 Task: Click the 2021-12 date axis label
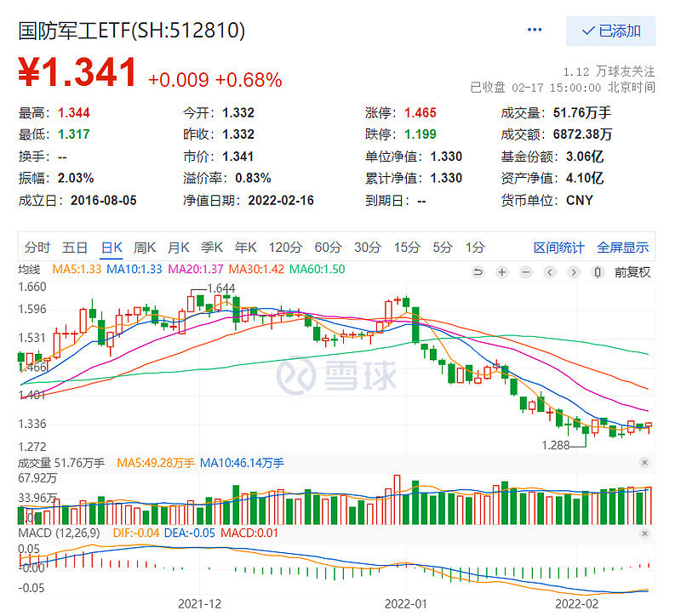click(199, 603)
